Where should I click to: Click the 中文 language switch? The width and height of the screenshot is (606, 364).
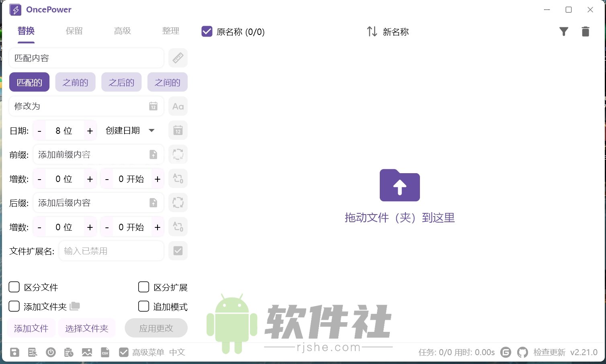point(177,352)
